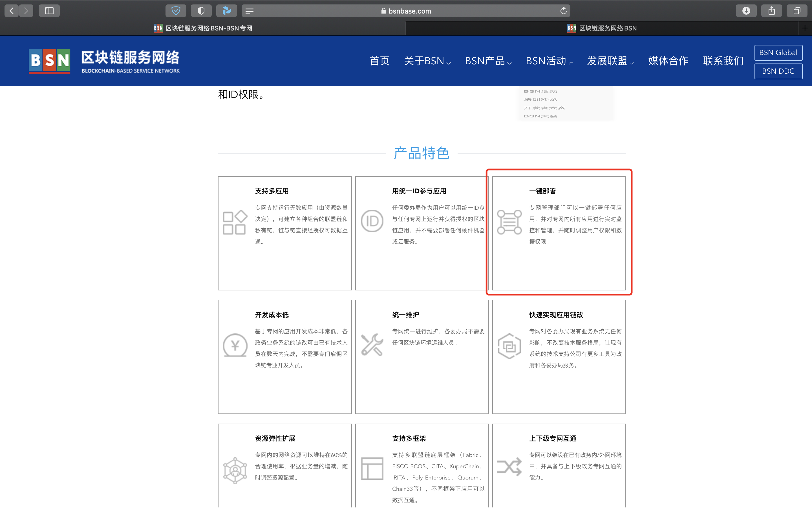
Task: Click the 资源弹性扩展 card title
Action: click(x=275, y=439)
